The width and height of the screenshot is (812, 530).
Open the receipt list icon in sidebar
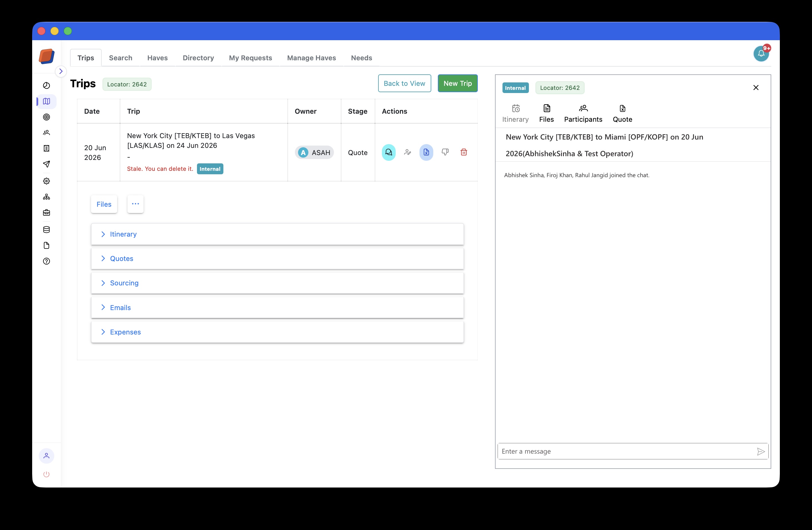(47, 148)
